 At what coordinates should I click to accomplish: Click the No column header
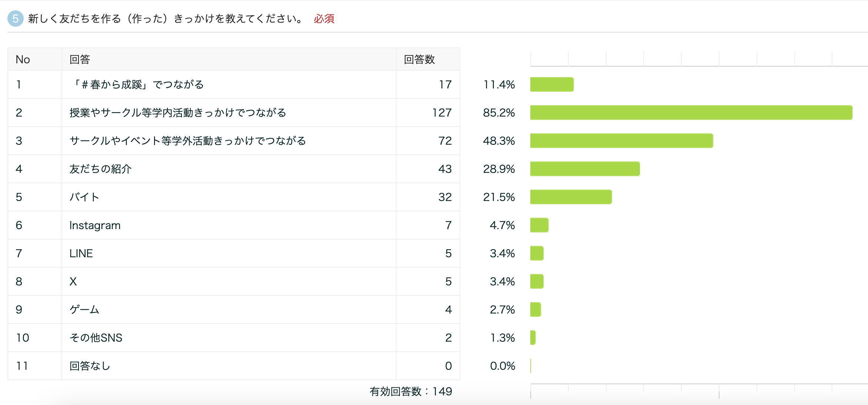point(23,59)
